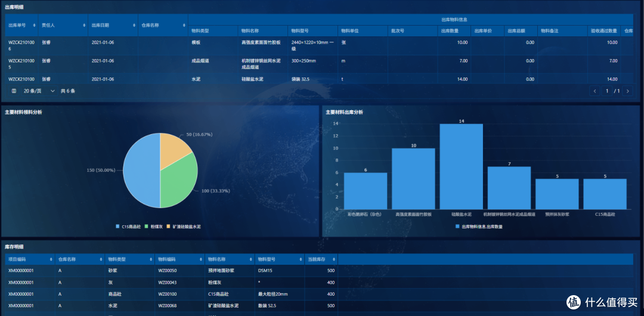
Task: Go to previous page arrow
Action: pos(595,91)
